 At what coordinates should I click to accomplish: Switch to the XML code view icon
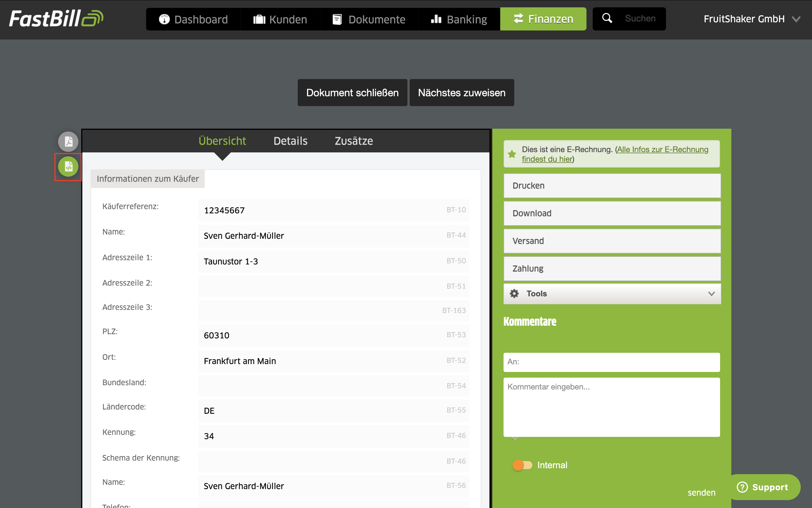click(68, 167)
